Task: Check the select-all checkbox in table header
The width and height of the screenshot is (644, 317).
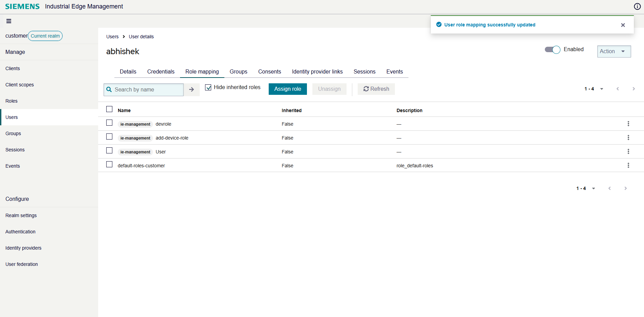Action: pos(109,109)
